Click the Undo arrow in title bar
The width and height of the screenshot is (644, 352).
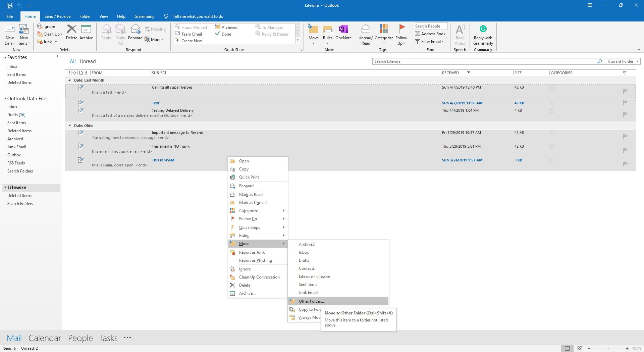click(19, 5)
